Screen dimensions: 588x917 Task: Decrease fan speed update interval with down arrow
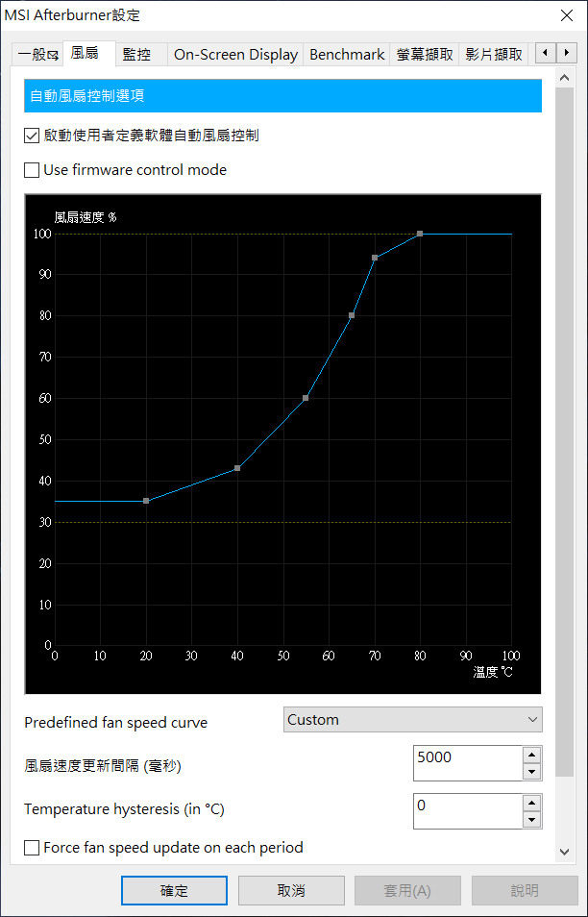point(531,772)
